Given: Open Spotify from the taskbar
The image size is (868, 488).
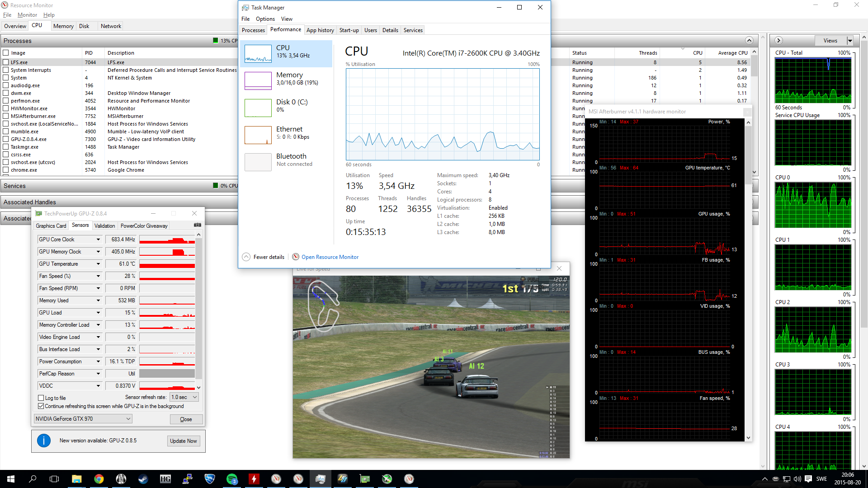Looking at the screenshot, I should (x=232, y=479).
